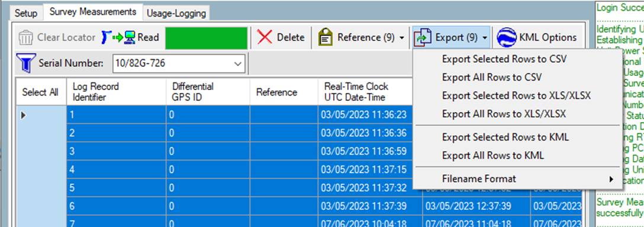Switch to the Setup tab
The image size is (644, 227).
click(x=26, y=13)
